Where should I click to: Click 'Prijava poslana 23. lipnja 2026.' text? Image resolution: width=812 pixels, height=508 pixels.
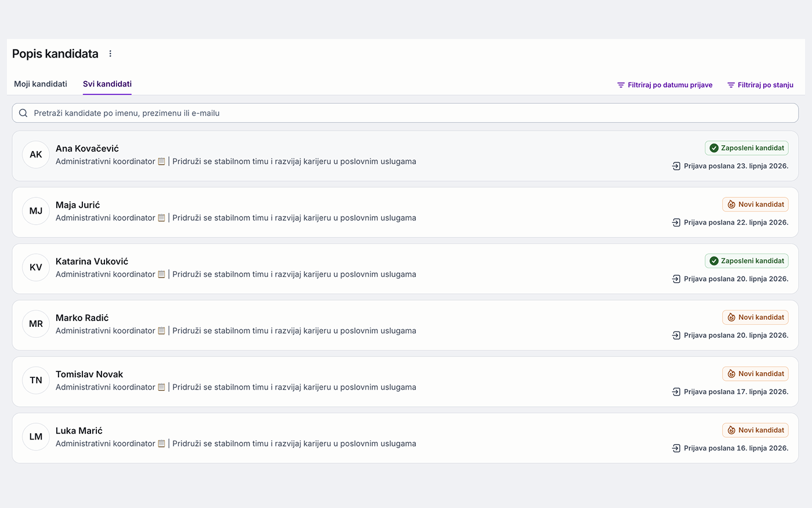(736, 166)
